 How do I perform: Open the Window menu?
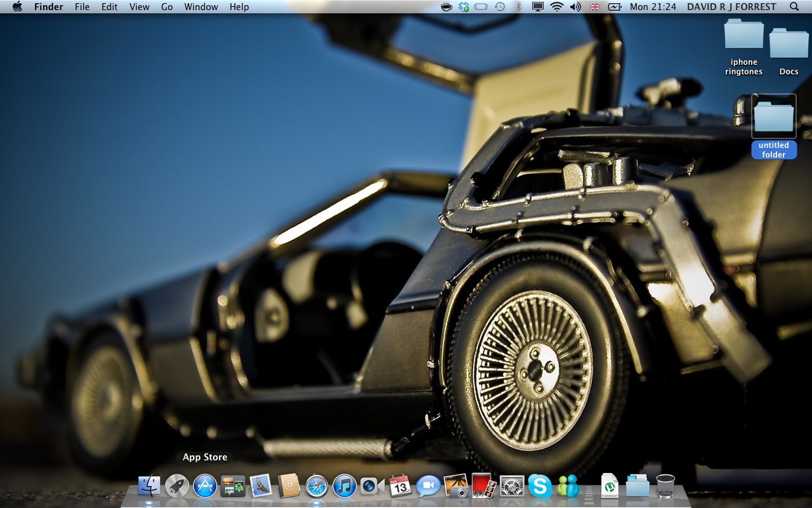(201, 7)
